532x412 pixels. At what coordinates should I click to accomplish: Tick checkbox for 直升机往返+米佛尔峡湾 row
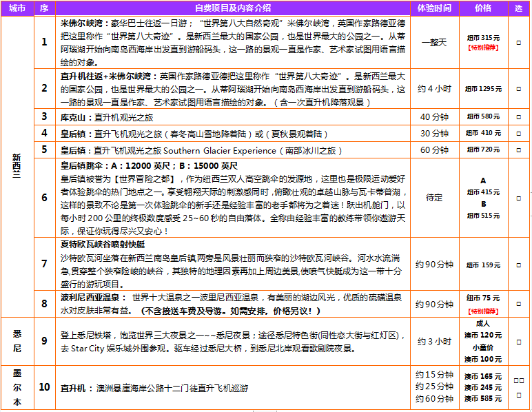pyautogui.click(x=518, y=88)
